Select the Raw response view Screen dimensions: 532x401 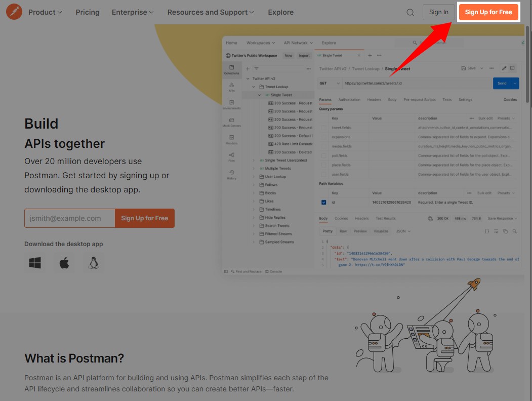(x=343, y=231)
